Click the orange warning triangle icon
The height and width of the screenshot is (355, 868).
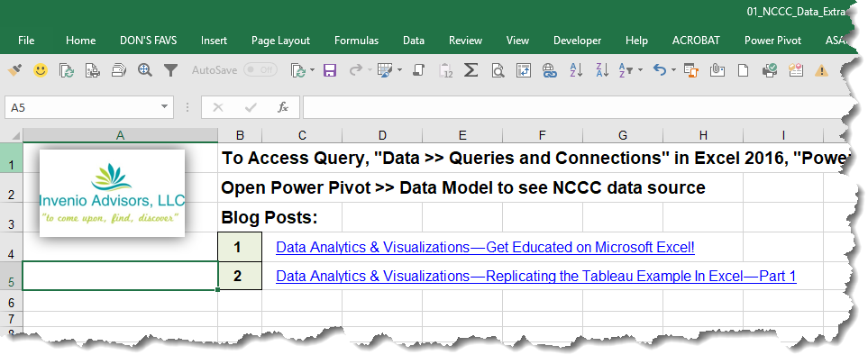point(821,70)
